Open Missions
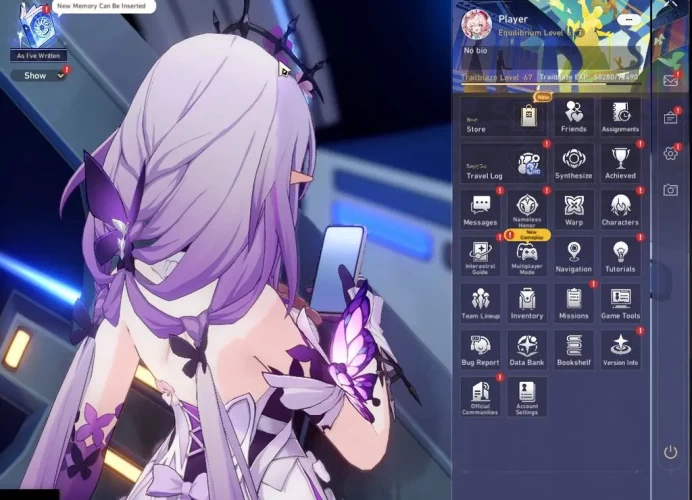 pos(574,303)
